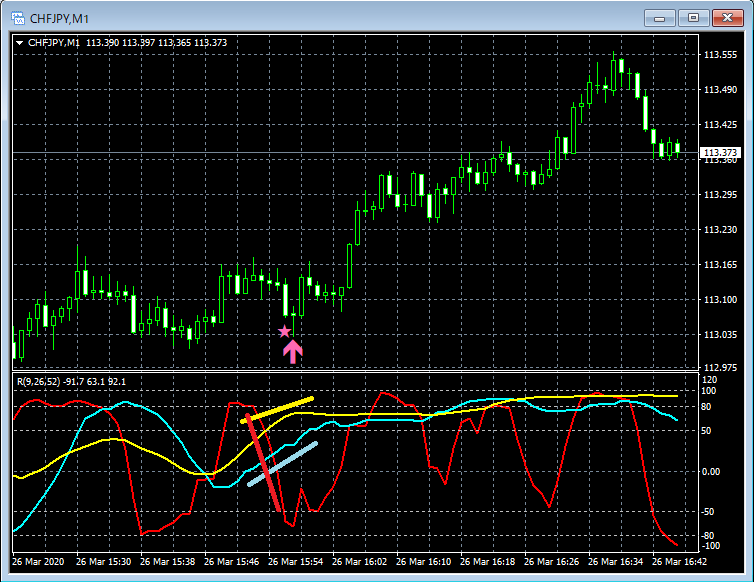Click the R(9,26,52) indicator label

point(38,381)
